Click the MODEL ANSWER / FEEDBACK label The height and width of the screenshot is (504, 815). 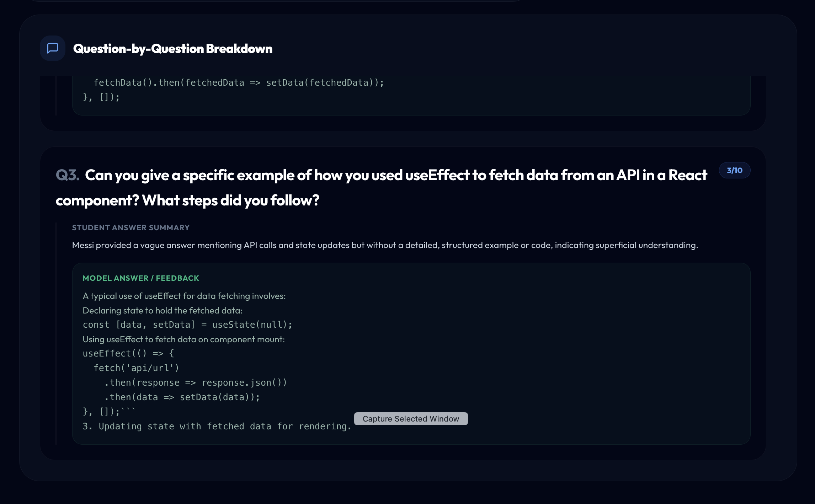coord(141,278)
